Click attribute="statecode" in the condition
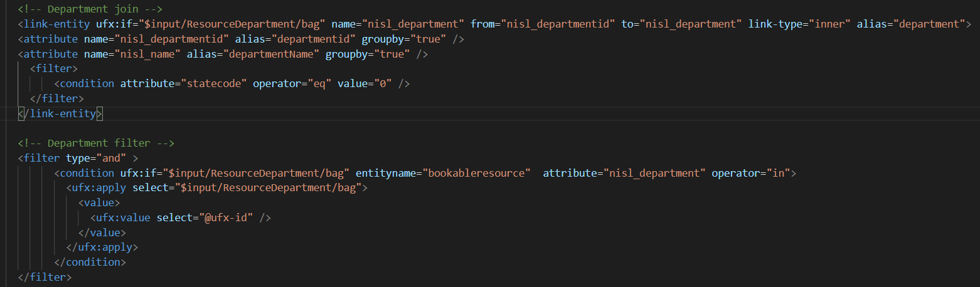Viewport: 980px width, 287px height. pos(183,83)
